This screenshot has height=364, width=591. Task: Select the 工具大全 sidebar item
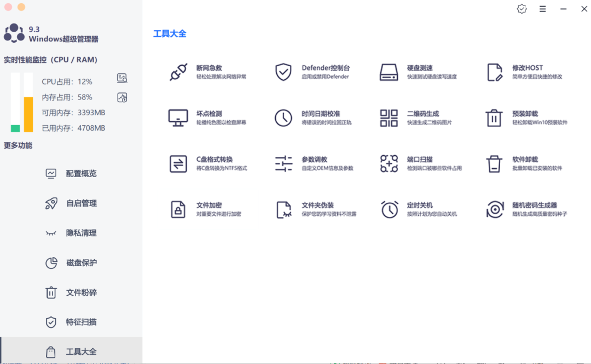71,351
